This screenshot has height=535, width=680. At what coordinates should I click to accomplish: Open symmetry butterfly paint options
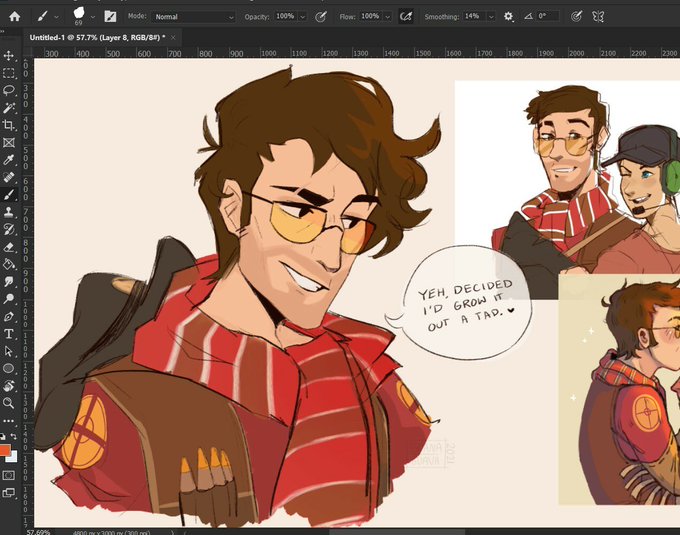(598, 16)
